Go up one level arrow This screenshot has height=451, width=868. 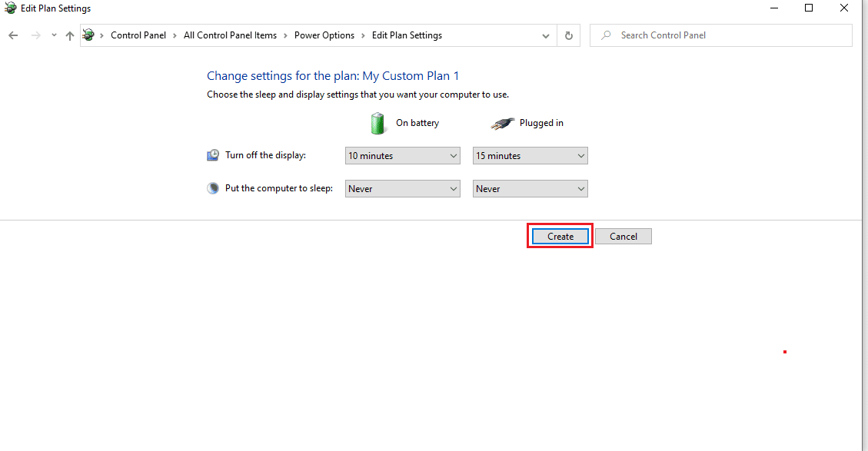click(x=70, y=35)
